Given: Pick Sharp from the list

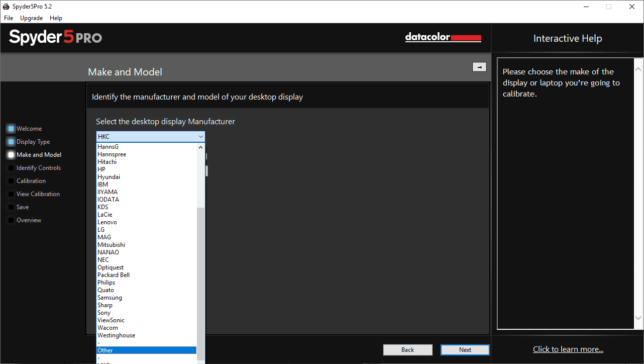Looking at the screenshot, I should coord(146,305).
